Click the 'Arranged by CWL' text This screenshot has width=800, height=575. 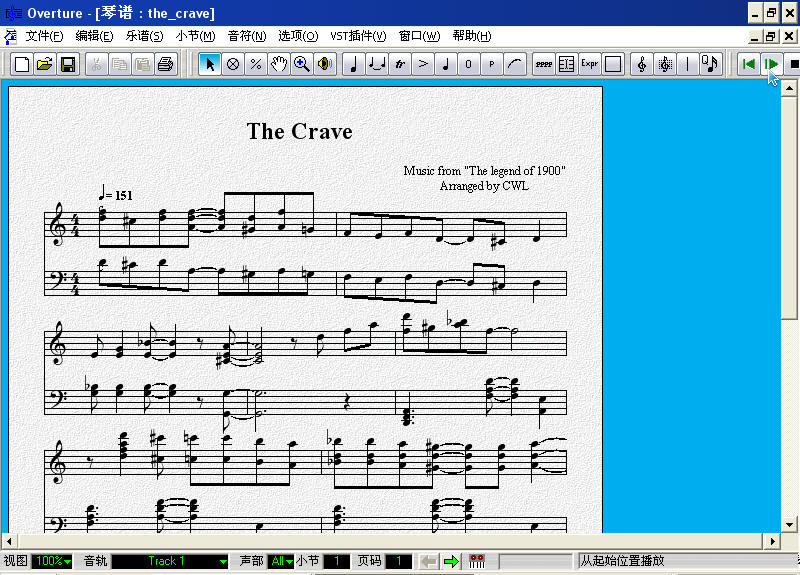click(x=484, y=186)
